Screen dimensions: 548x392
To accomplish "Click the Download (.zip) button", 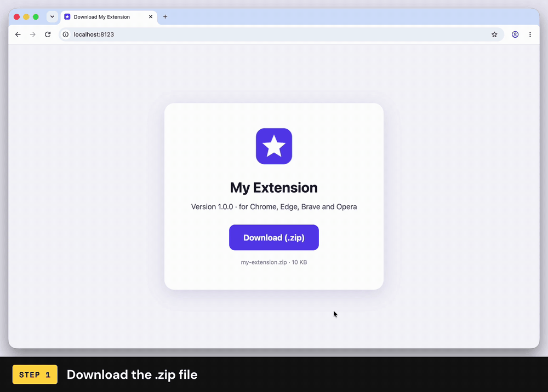I will [273, 238].
